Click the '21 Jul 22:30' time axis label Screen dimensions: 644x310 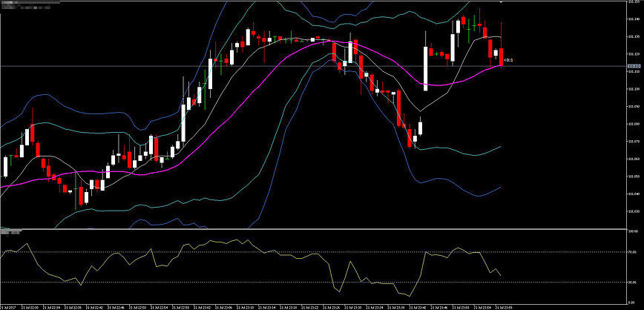pos(31,308)
